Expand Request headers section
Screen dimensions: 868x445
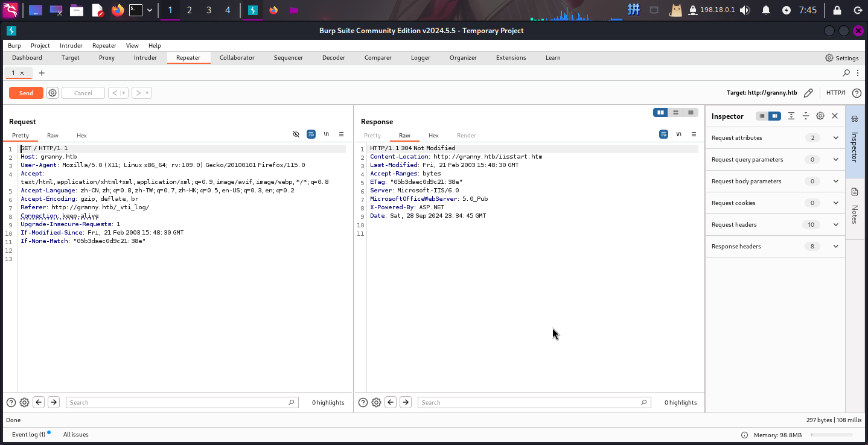click(775, 225)
